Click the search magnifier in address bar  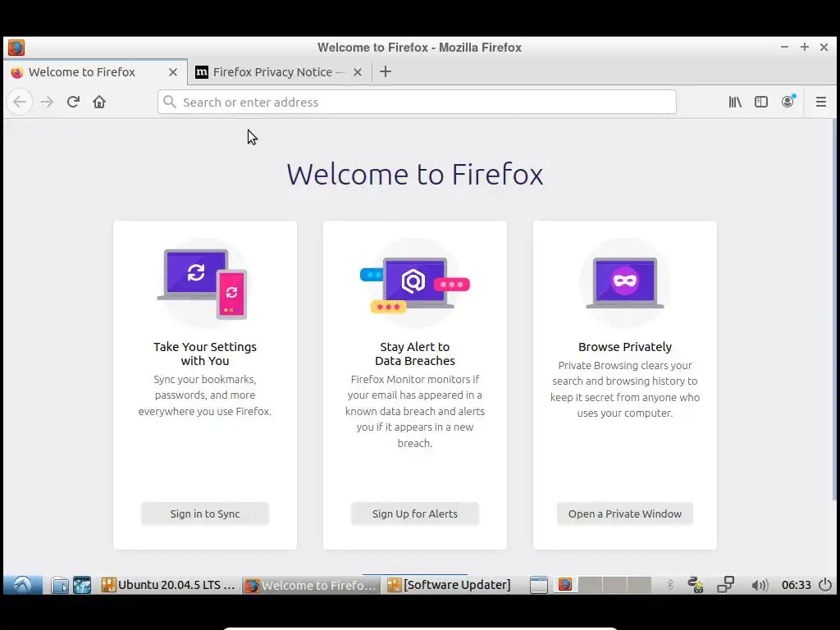click(170, 102)
